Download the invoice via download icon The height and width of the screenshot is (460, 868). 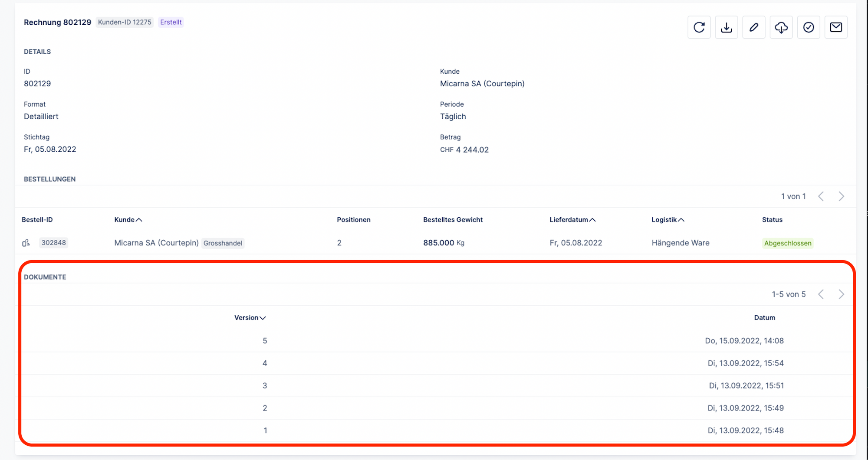point(726,27)
